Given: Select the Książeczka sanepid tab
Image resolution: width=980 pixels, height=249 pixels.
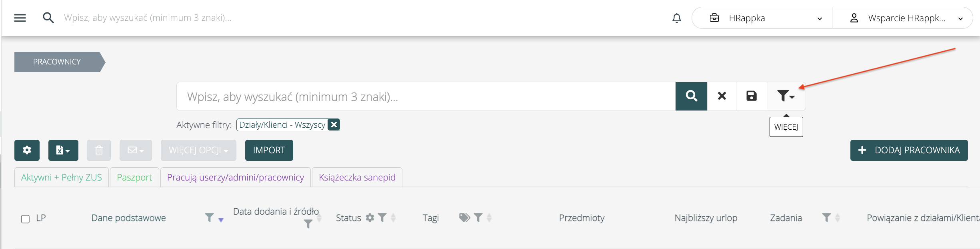Looking at the screenshot, I should tap(357, 177).
